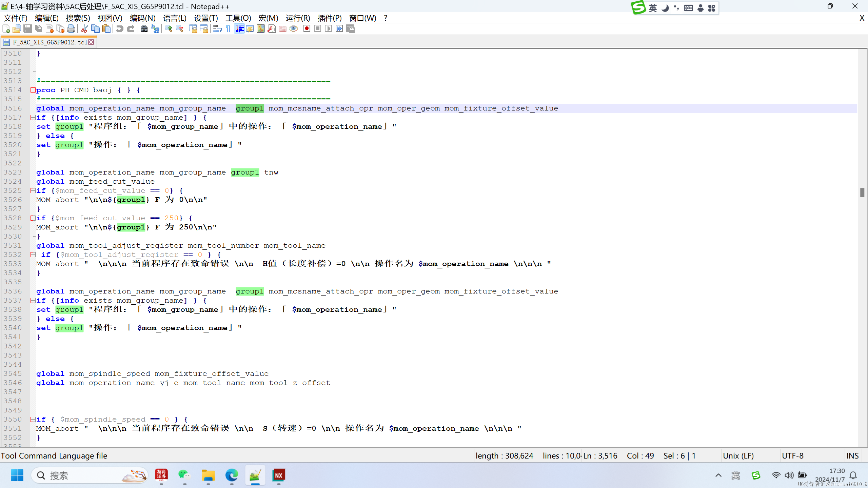Click the Zoom In magnifier icon

click(169, 29)
